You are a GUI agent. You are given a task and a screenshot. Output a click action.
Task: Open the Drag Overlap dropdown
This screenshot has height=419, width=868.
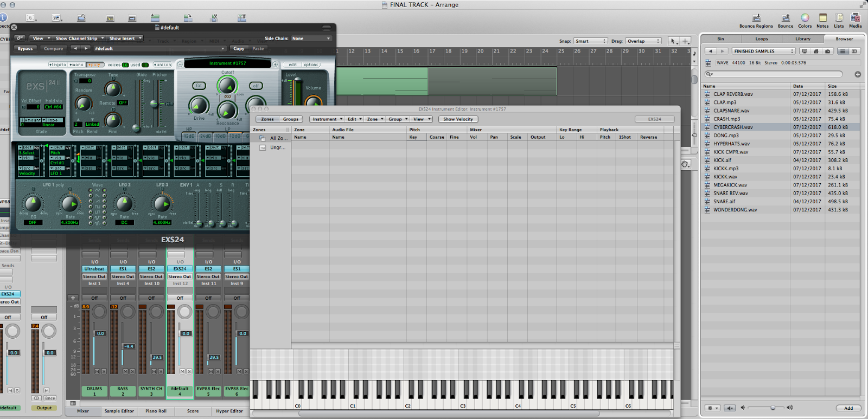coord(643,41)
